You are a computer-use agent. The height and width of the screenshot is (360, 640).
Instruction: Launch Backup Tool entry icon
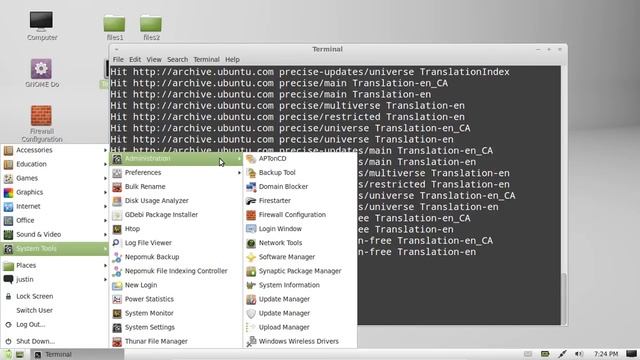(251, 173)
